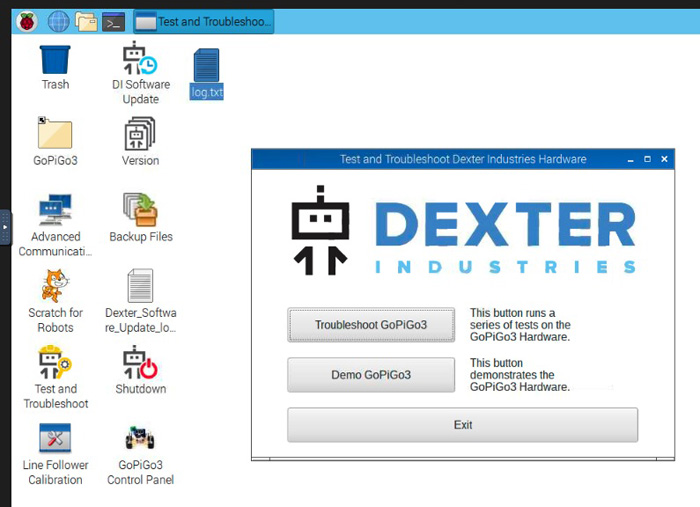This screenshot has height=507, width=700.
Task: Open the Raspberry Pi main menu
Action: 22,21
